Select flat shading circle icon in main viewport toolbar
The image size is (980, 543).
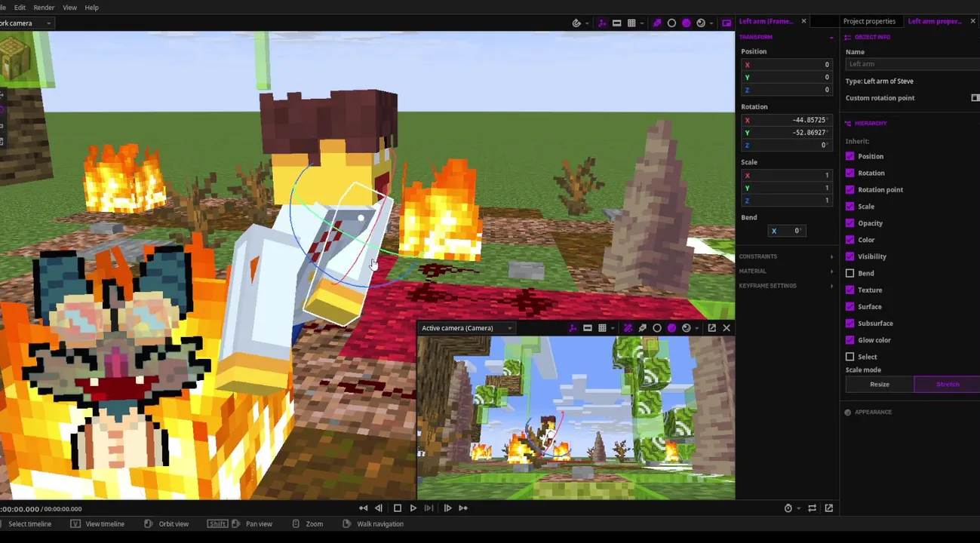[671, 23]
